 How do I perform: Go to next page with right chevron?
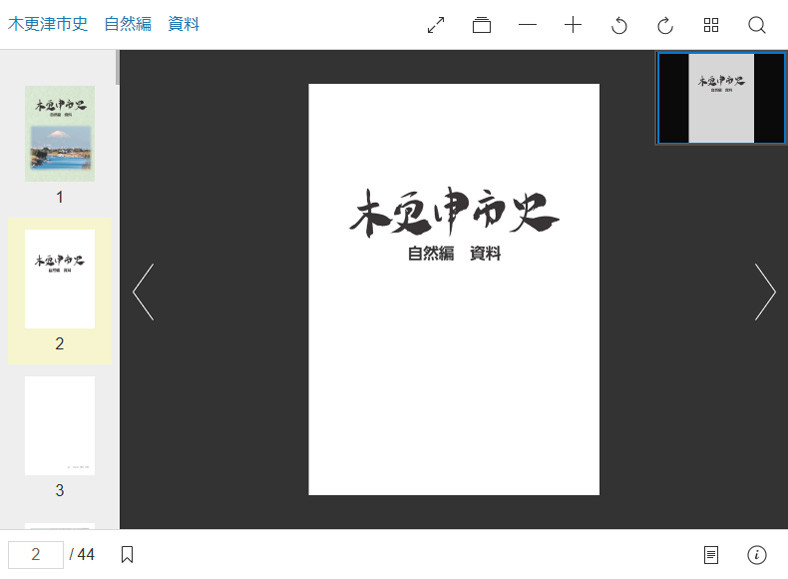point(765,292)
